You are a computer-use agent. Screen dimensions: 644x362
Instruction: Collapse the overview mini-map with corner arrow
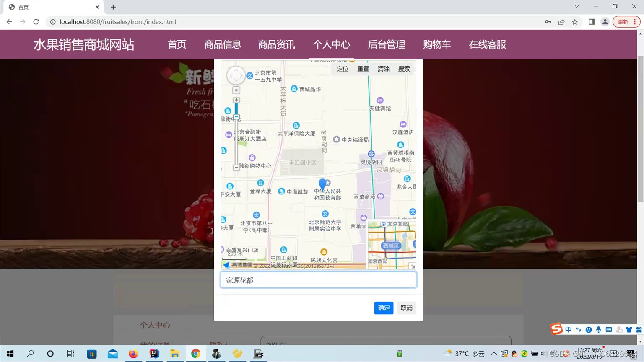pyautogui.click(x=413, y=266)
